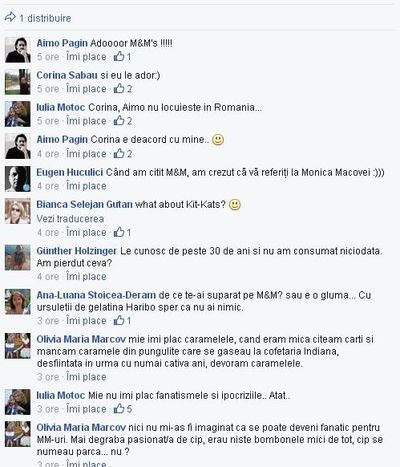Open thumbs-up count on Aimo Pagin's Adoooor comment

click(x=122, y=57)
